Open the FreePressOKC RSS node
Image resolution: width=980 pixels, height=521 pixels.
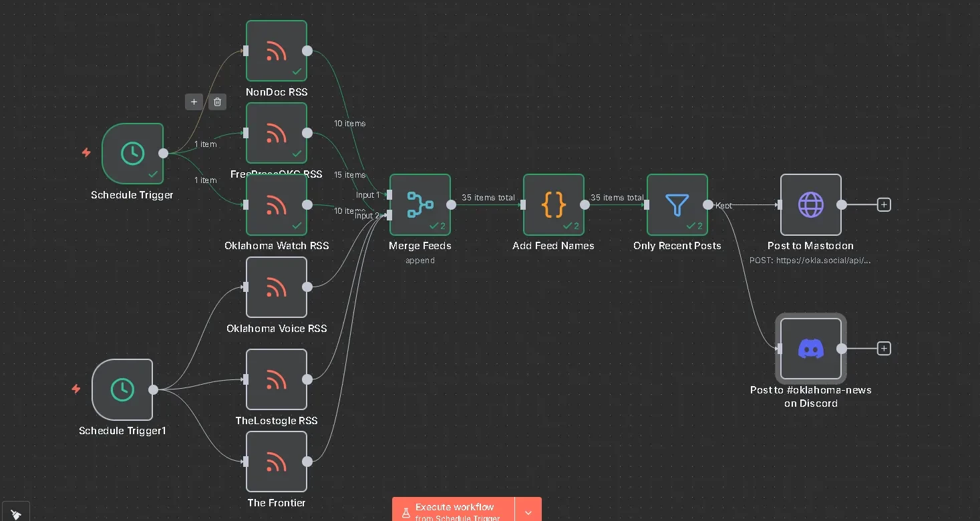tap(276, 133)
